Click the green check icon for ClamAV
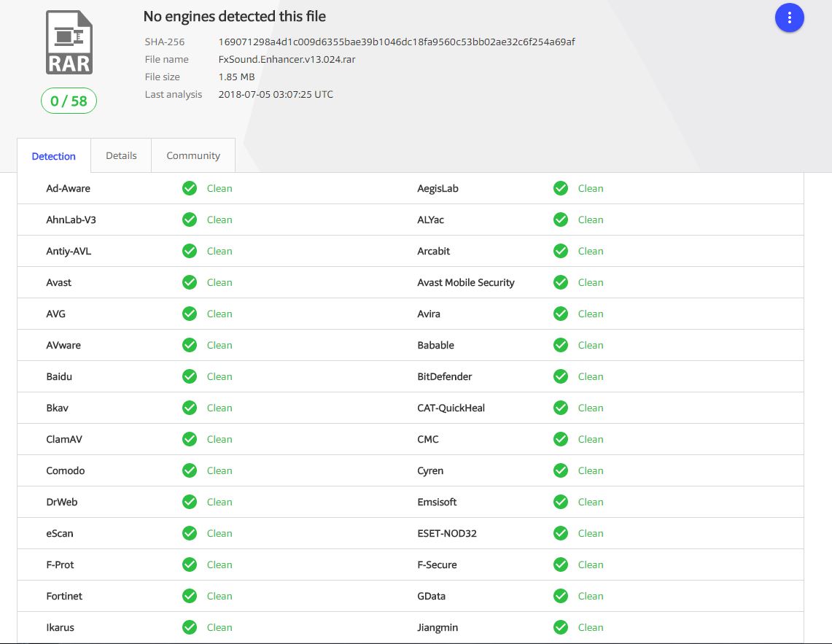832x644 pixels. (190, 439)
